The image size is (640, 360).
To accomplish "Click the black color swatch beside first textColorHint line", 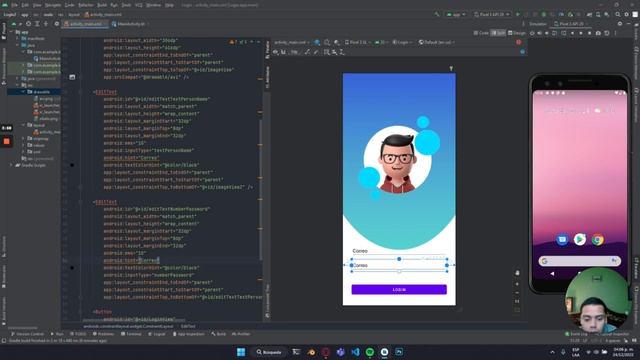I will tap(72, 165).
